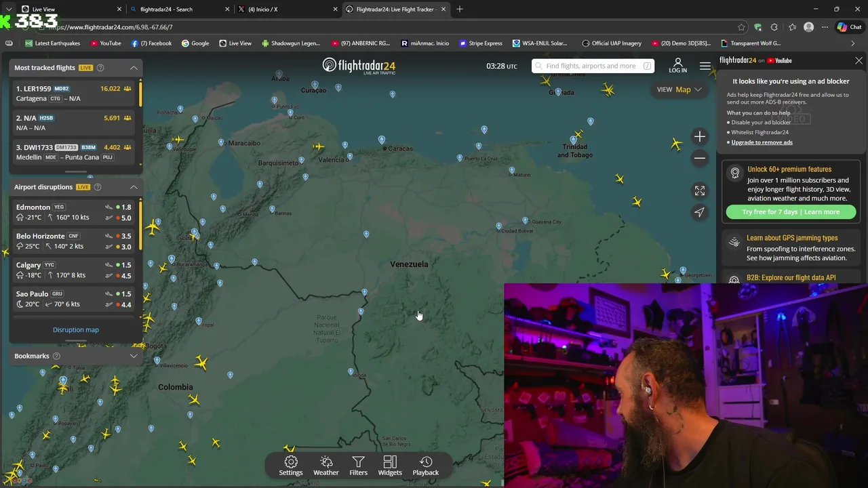The image size is (868, 488).
Task: Open the VIEW Map dropdown
Action: [x=679, y=89]
